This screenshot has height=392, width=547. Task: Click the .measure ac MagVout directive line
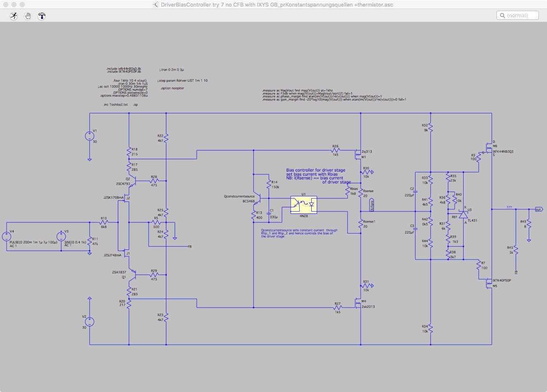pos(297,90)
